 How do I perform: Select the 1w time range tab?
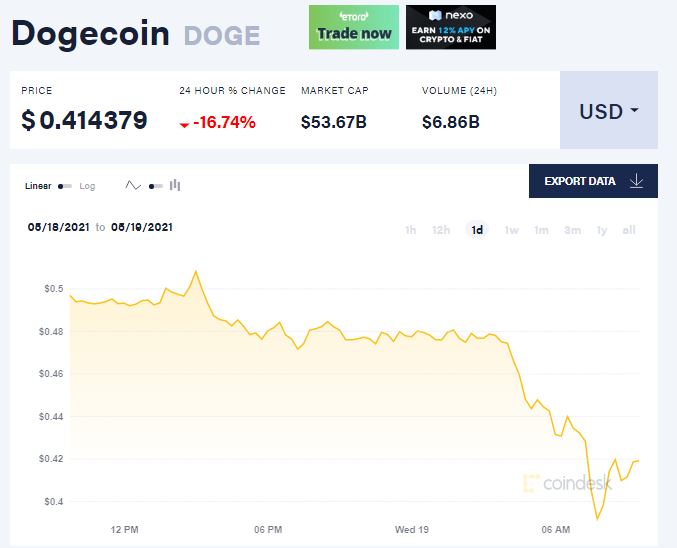[x=512, y=230]
